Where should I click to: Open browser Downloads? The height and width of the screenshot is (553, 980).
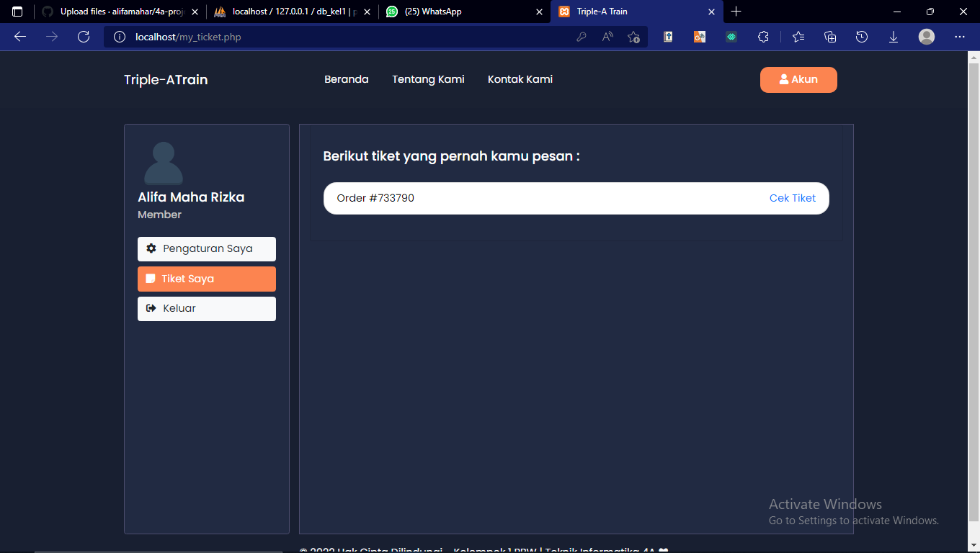[894, 36]
